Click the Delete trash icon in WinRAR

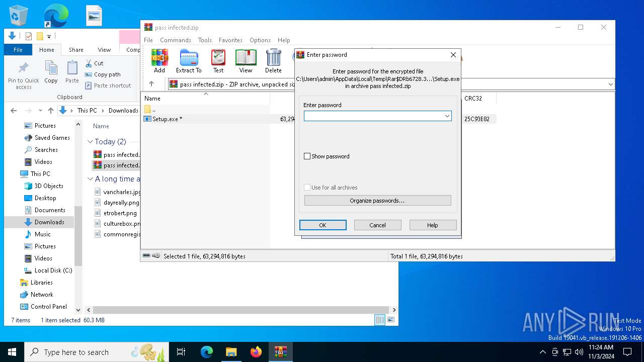273,61
